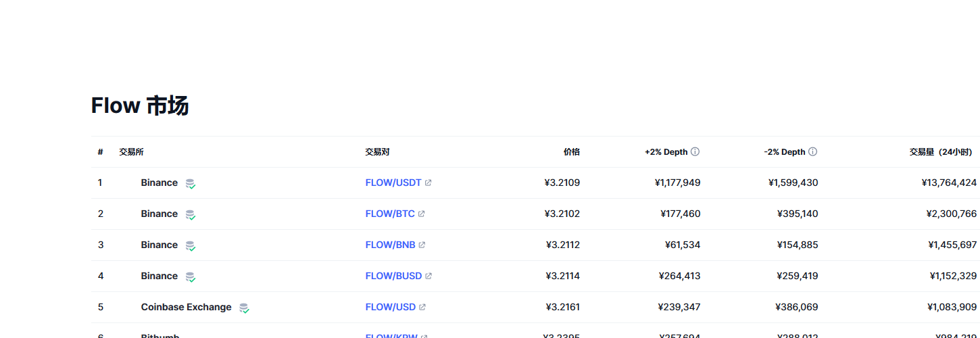980x338 pixels.
Task: Sort by the # rank column header
Action: click(100, 152)
